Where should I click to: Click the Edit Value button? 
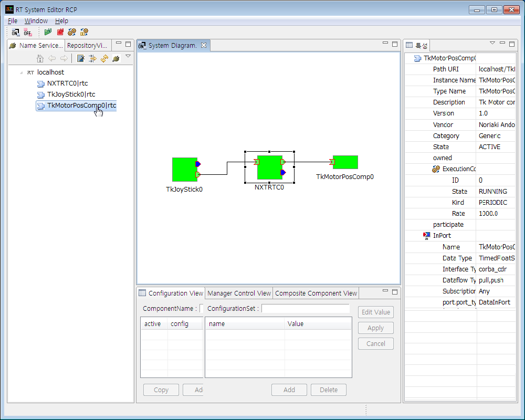376,312
